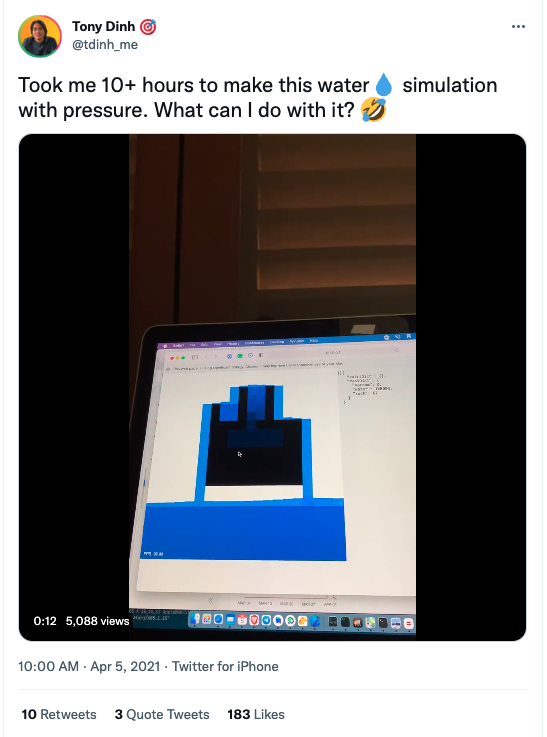Viewport: 547px width, 737px height.
Task: Click the Finder icon in the filmed dock
Action: [x=195, y=619]
